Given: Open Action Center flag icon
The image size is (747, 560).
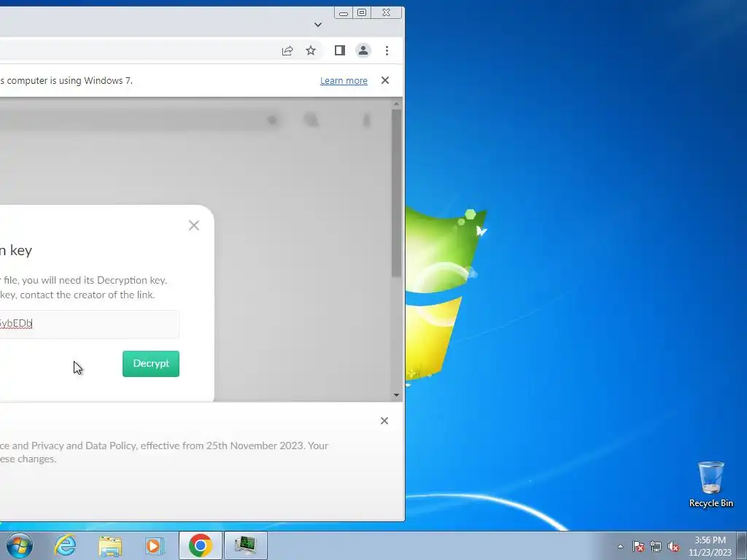Looking at the screenshot, I should click(638, 546).
